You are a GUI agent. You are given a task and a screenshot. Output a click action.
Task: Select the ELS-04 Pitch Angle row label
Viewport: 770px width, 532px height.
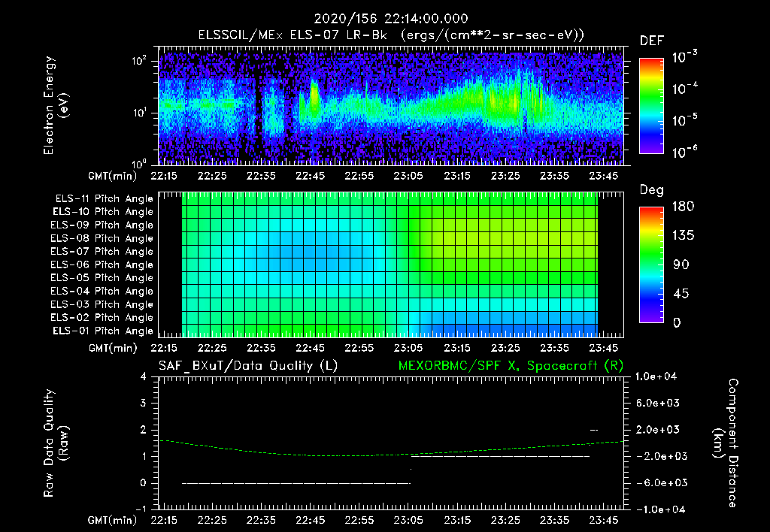click(x=102, y=291)
